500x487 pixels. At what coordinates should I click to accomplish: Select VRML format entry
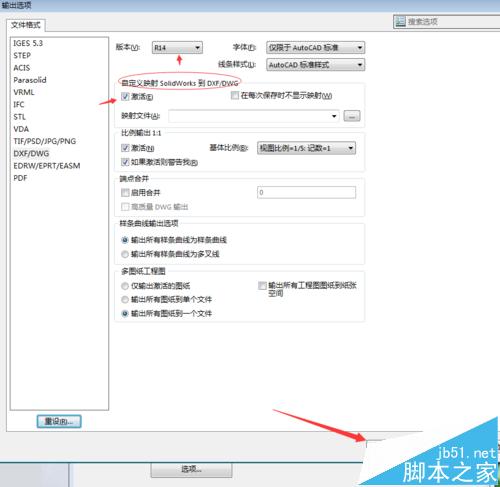coord(24,92)
